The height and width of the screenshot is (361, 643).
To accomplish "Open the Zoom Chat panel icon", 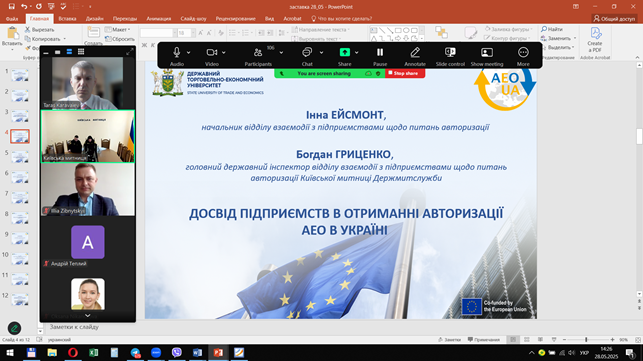I will click(x=307, y=53).
